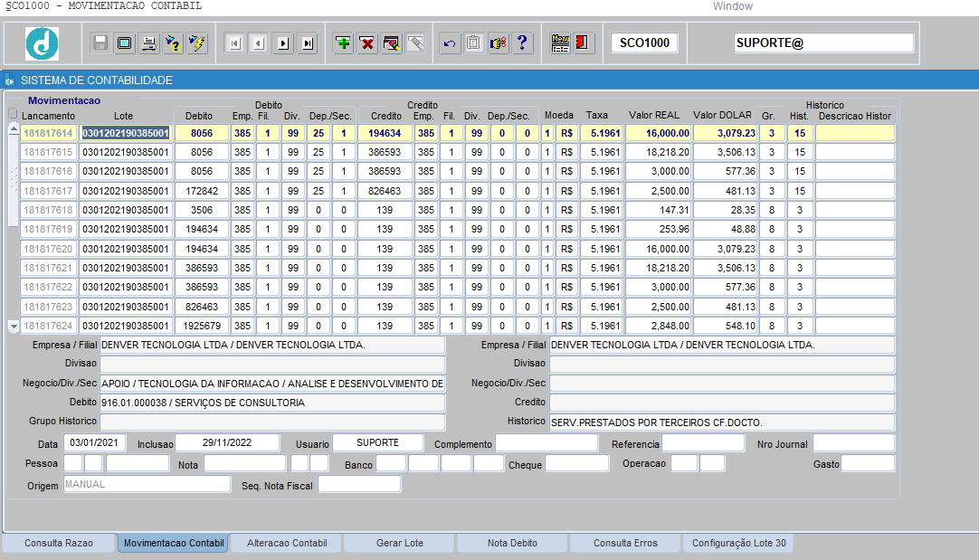Click Credito value 194634 in first row

(x=385, y=133)
